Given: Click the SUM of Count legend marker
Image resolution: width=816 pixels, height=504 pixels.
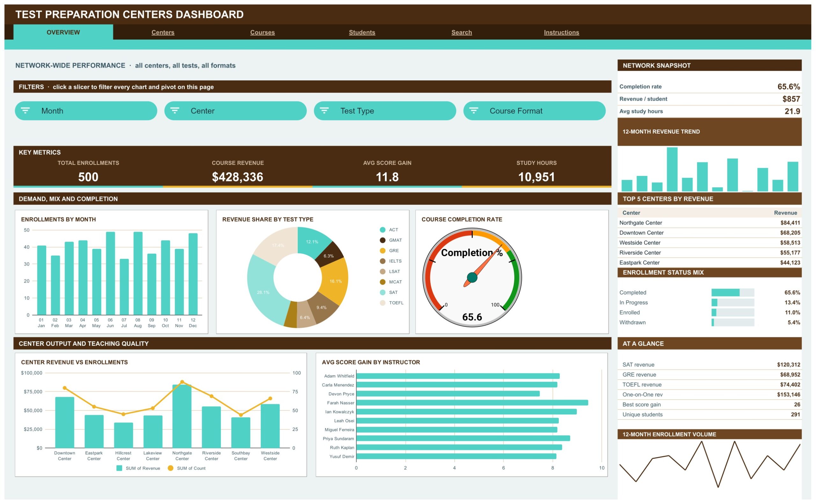Looking at the screenshot, I should pos(170,468).
